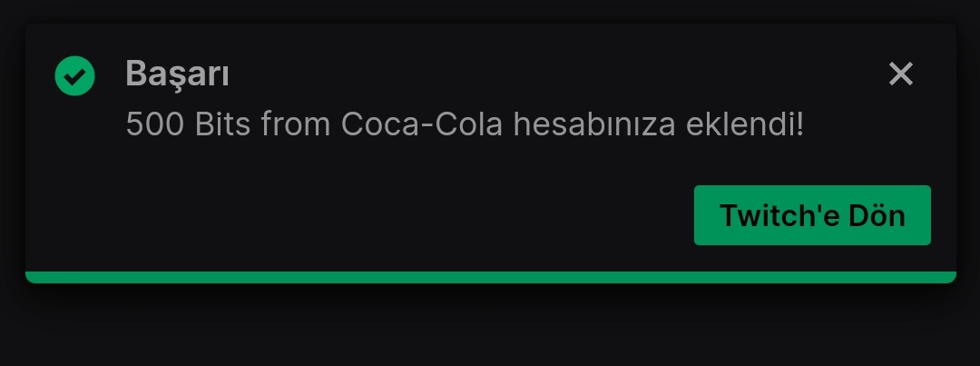Close the Başarı success toast
980x366 pixels.
pos(901,74)
